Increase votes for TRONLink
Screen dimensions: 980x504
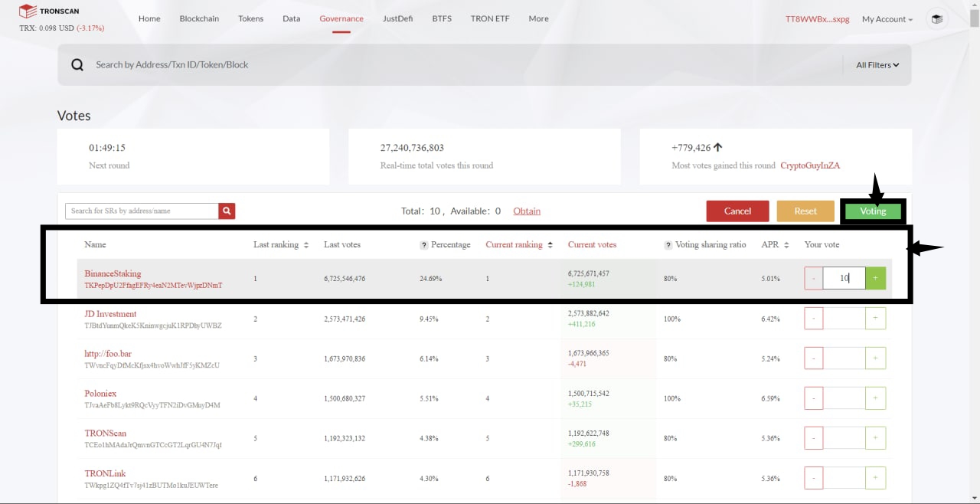(876, 478)
